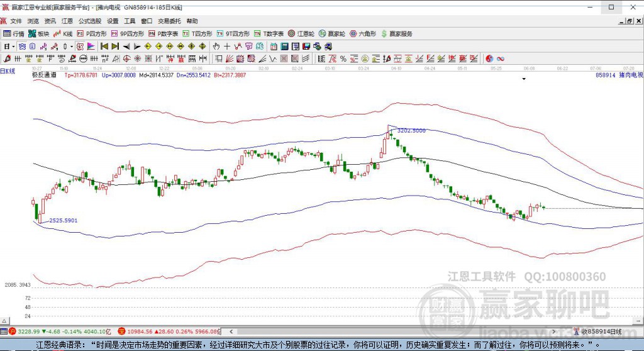Click the 858914 猪肉电视 stock name label
This screenshot has height=351, width=644.
pyautogui.click(x=619, y=75)
